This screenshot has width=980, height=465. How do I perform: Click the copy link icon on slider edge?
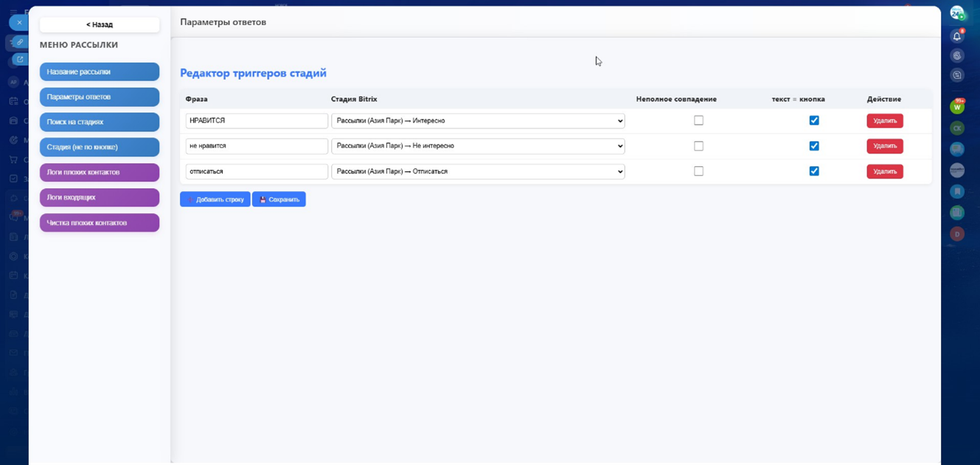click(x=20, y=42)
